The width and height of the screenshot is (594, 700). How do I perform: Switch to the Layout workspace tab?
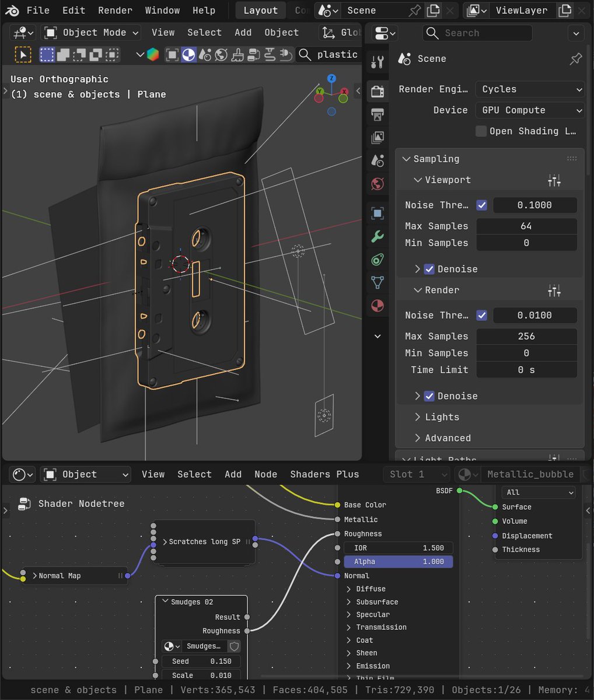[x=260, y=10]
